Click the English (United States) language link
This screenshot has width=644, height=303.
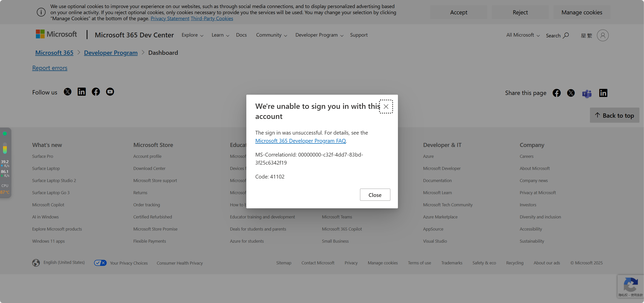pyautogui.click(x=64, y=262)
